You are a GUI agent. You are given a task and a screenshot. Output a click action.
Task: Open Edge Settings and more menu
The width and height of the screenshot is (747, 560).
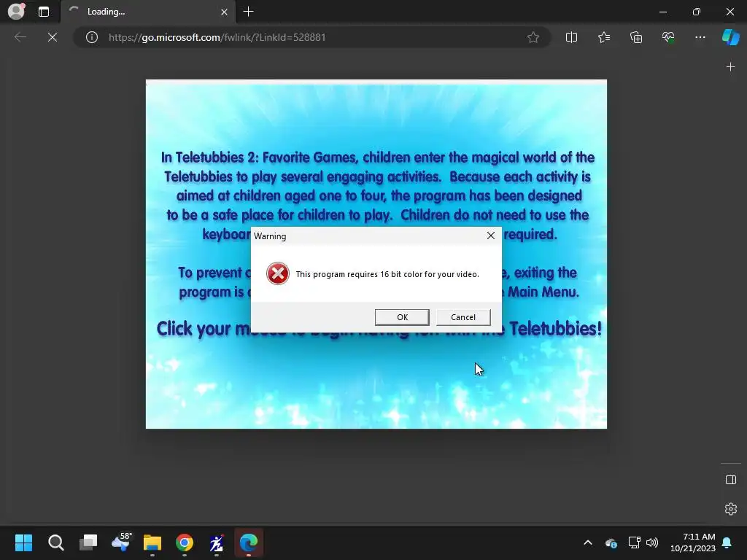[x=700, y=37]
